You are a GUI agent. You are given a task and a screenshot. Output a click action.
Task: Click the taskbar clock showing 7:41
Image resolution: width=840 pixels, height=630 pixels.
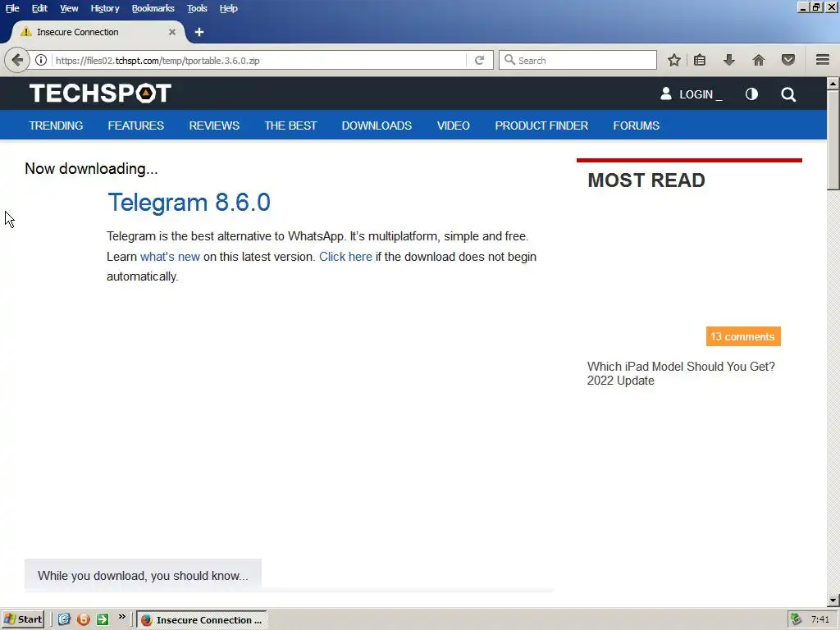pos(819,619)
